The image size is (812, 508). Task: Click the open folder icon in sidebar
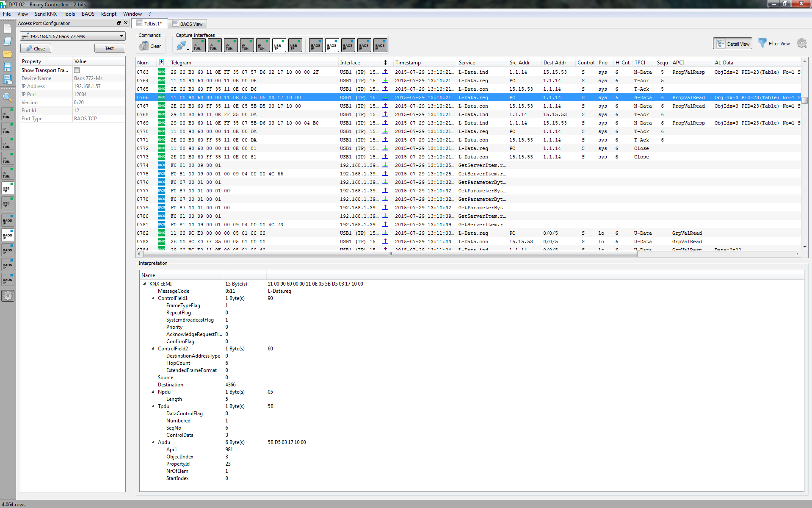(8, 54)
